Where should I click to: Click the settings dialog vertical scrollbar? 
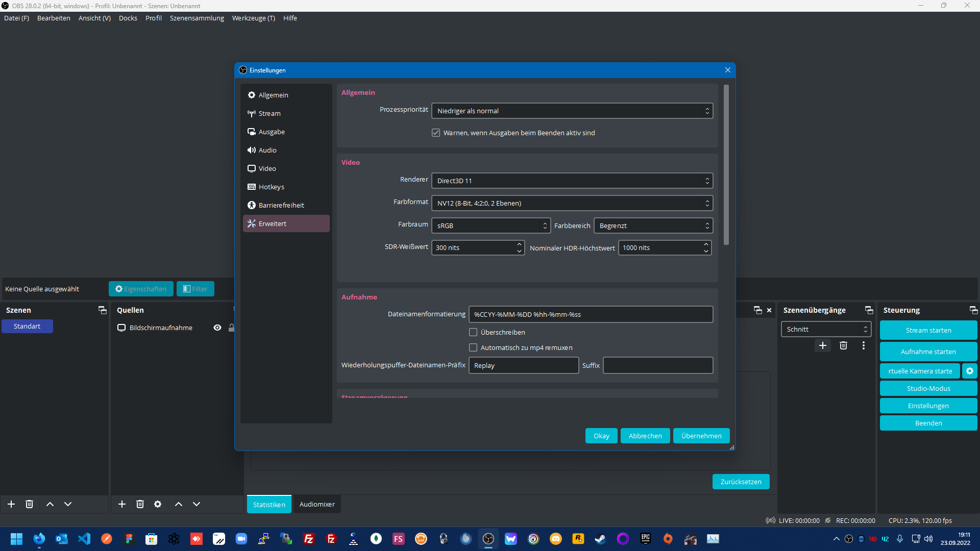[x=726, y=165]
